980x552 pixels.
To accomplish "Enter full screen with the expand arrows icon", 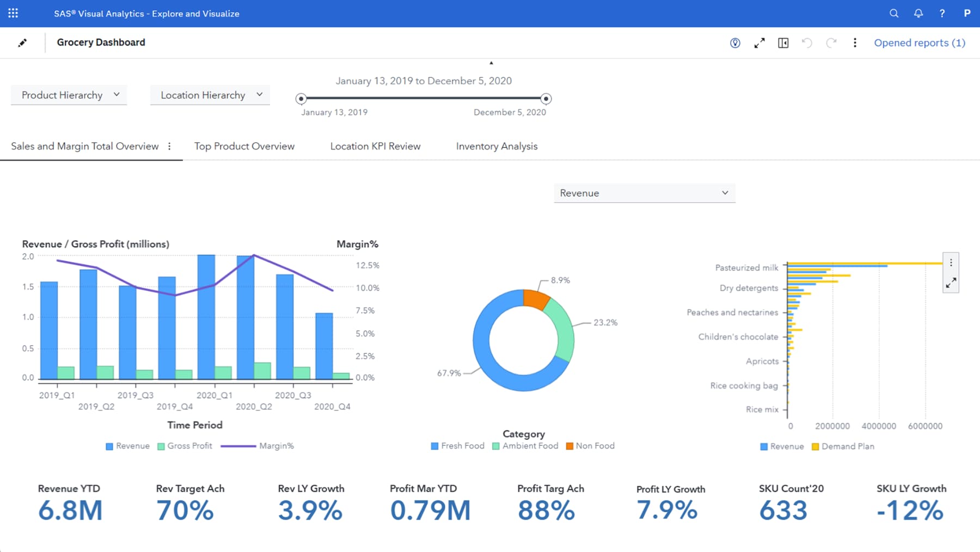I will [759, 42].
